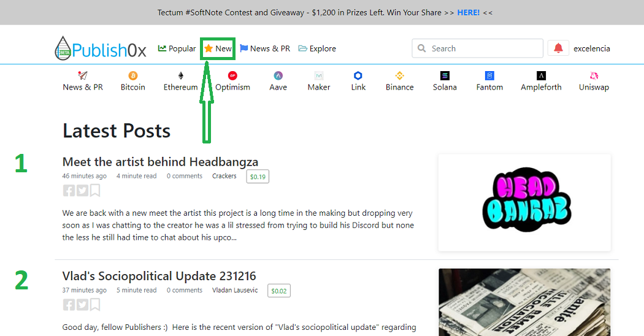
Task: Click the search magnifier icon
Action: click(422, 48)
